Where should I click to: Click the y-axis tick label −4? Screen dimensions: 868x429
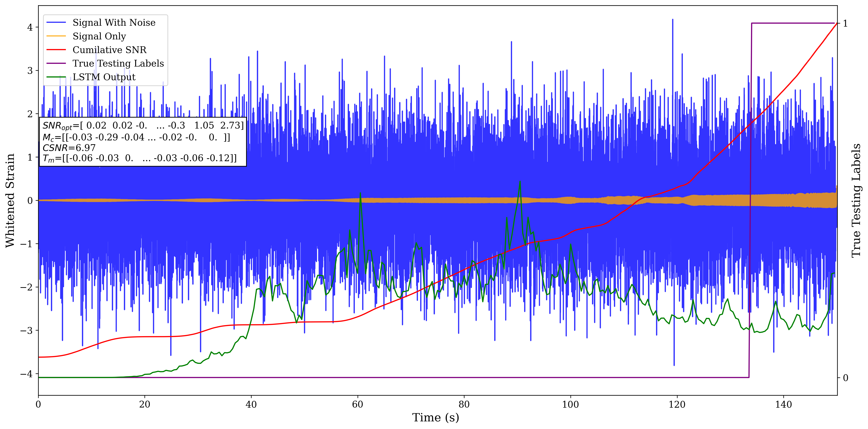(x=27, y=374)
